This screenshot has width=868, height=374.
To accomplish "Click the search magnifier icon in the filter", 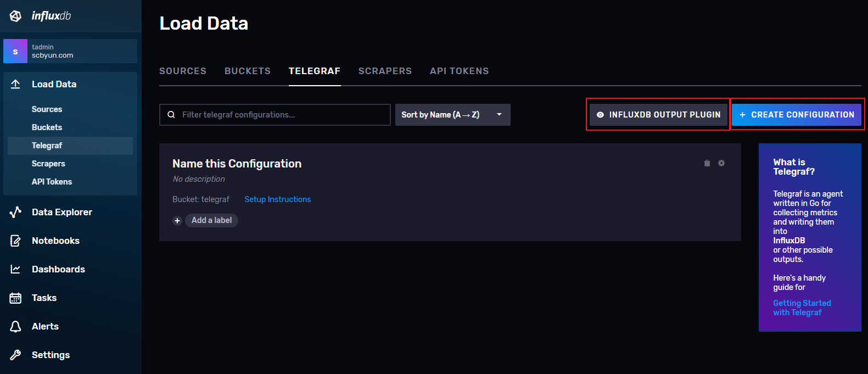I will coord(171,115).
